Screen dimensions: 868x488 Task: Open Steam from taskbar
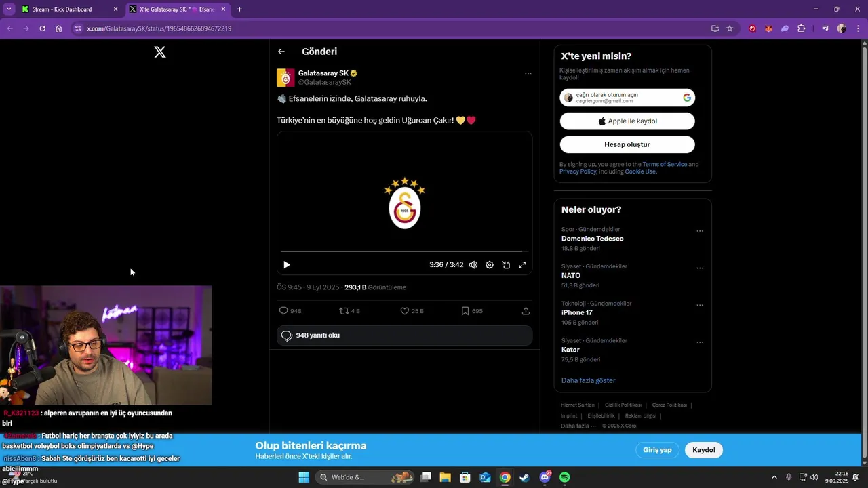point(524,477)
